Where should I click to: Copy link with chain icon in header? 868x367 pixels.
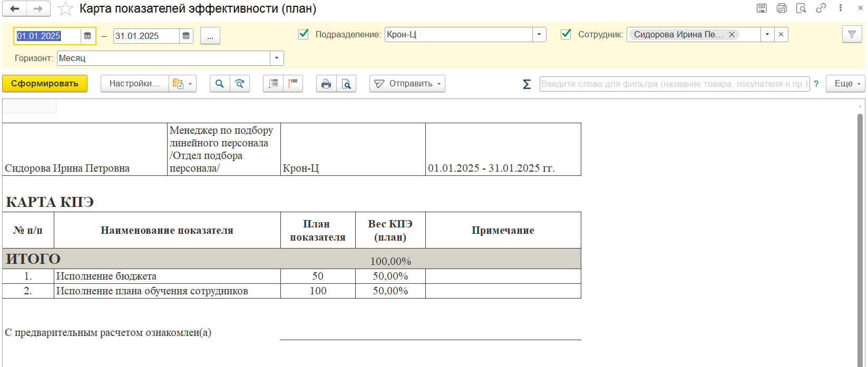tap(821, 8)
